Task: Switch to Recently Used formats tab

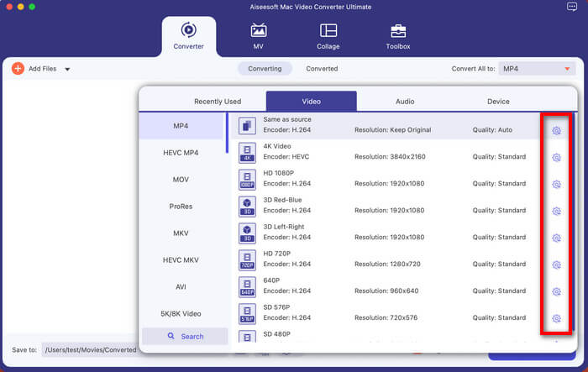Action: (218, 102)
